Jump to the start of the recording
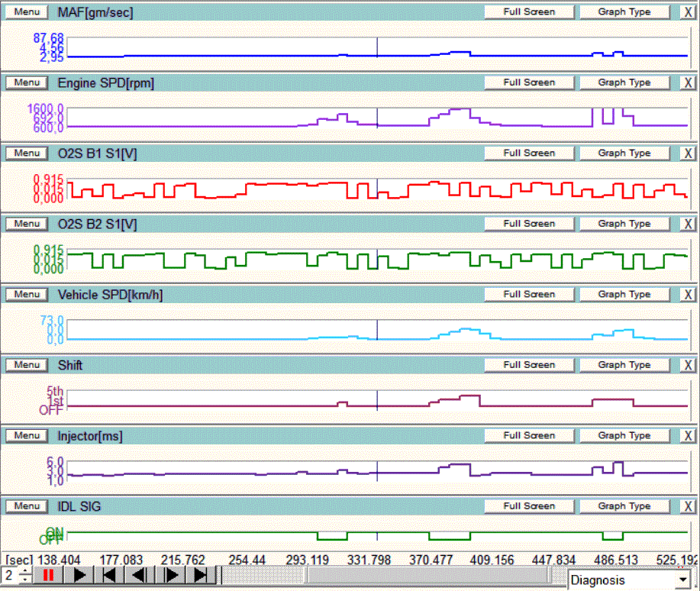Viewport: 700px width, 591px height. pos(109,575)
